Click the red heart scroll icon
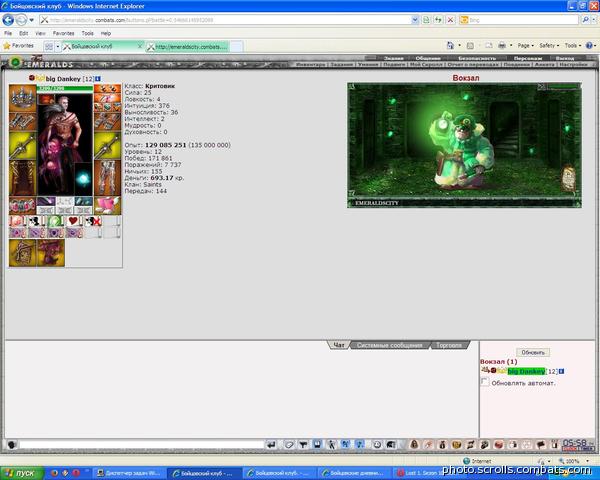This screenshot has height=480, width=600. [x=73, y=221]
